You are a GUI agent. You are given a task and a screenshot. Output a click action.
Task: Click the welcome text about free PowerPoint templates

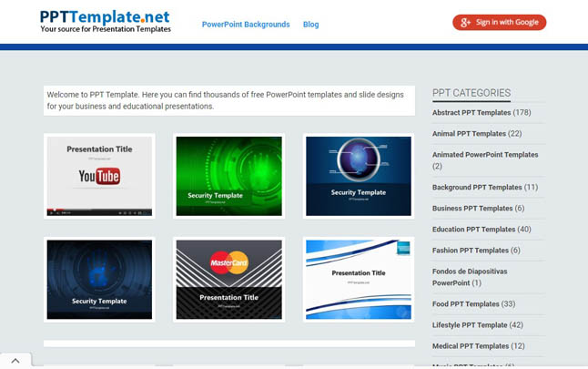pyautogui.click(x=226, y=100)
